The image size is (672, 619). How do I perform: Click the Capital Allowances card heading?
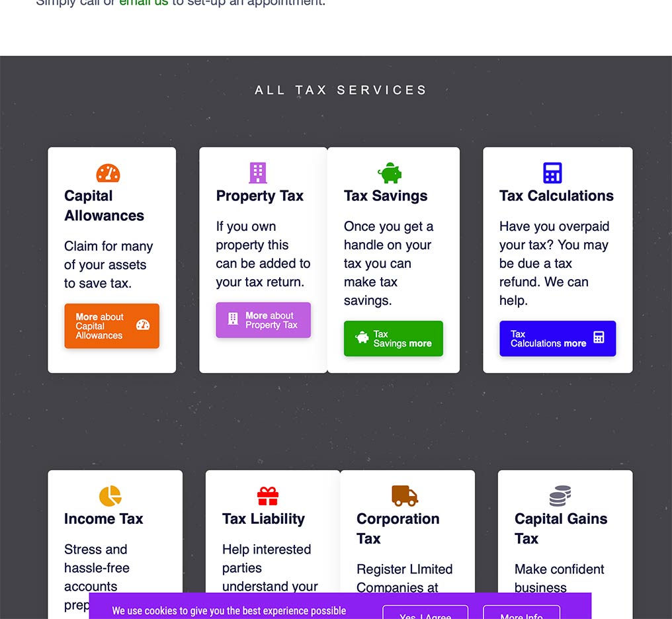pos(104,206)
